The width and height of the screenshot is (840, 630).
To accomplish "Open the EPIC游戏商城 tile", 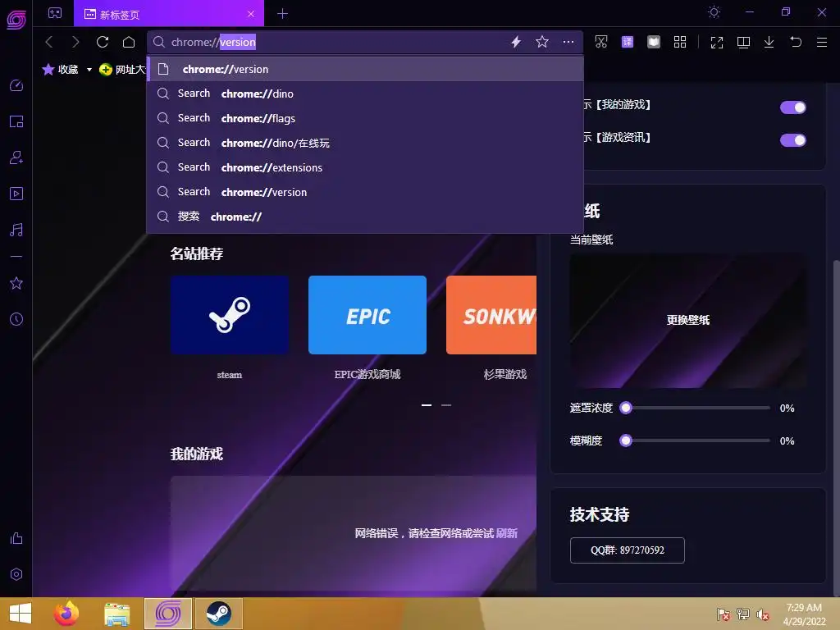I will [x=367, y=315].
